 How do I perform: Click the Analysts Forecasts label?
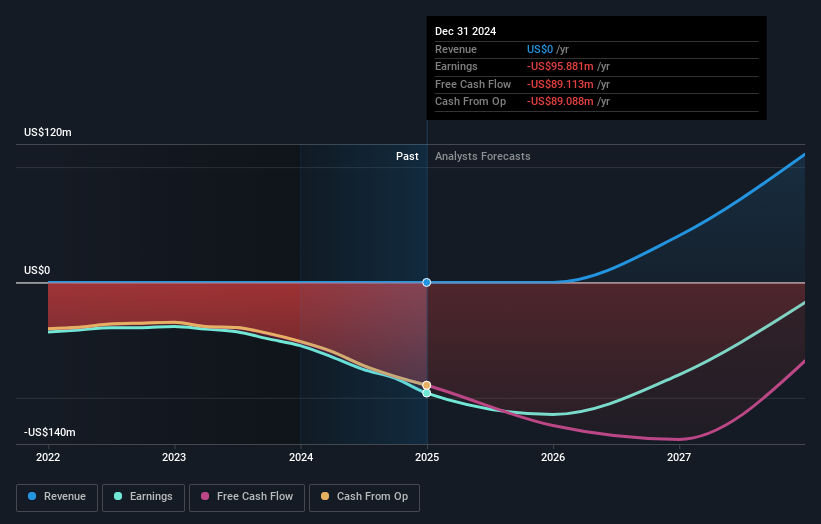[483, 157]
